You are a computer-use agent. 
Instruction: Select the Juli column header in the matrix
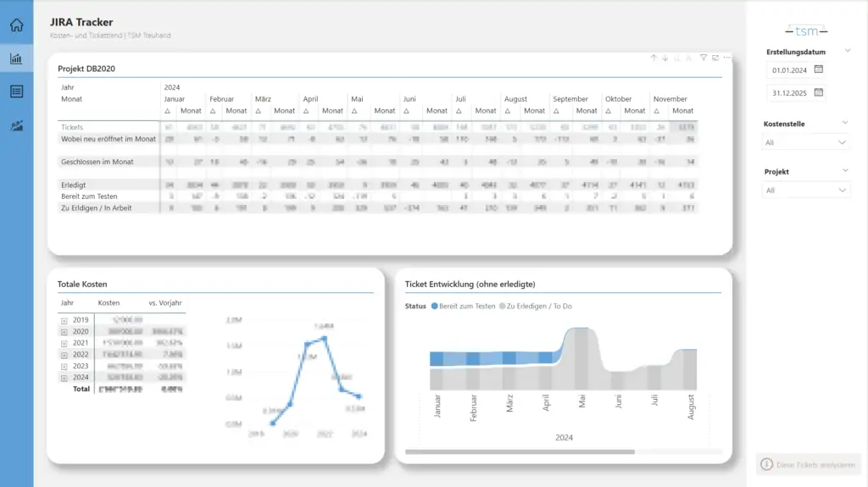[x=460, y=99]
